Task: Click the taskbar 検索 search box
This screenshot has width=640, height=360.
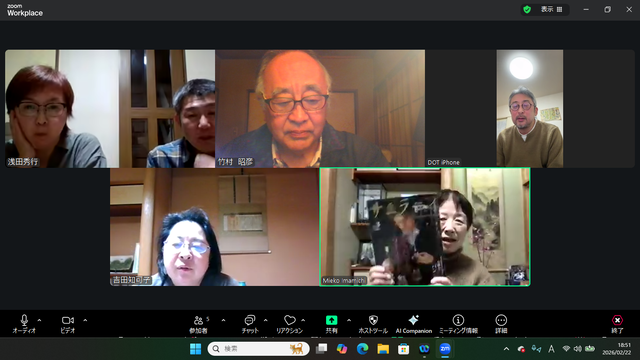Action: 258,349
